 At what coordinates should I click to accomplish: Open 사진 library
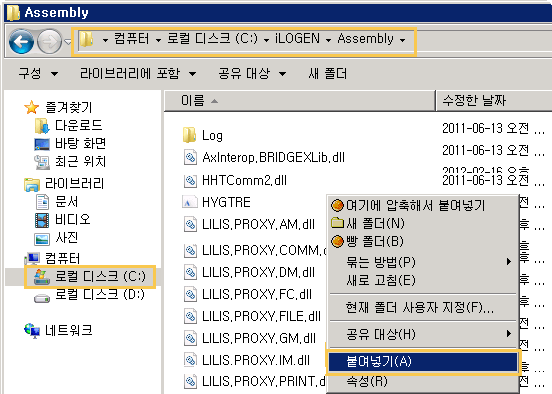pos(56,238)
